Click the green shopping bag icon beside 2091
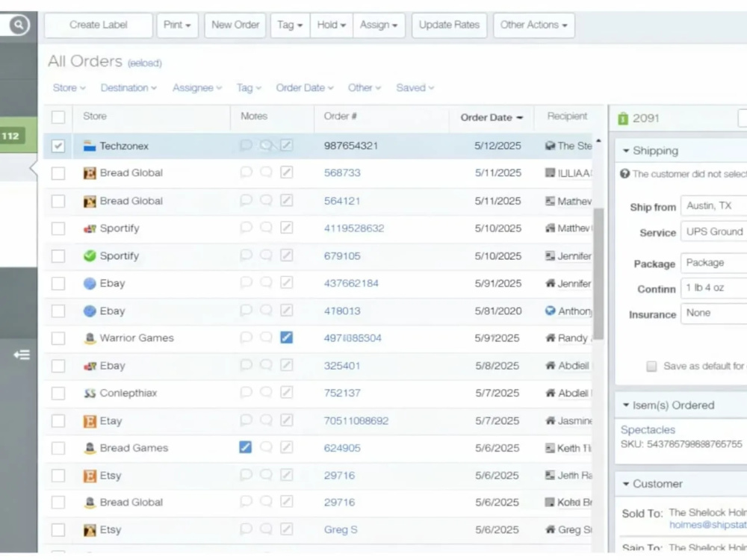Screen dimensions: 747x560 [623, 118]
